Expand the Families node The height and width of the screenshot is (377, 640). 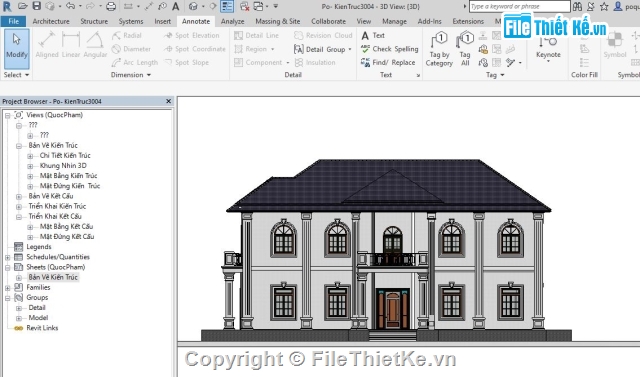click(8, 288)
